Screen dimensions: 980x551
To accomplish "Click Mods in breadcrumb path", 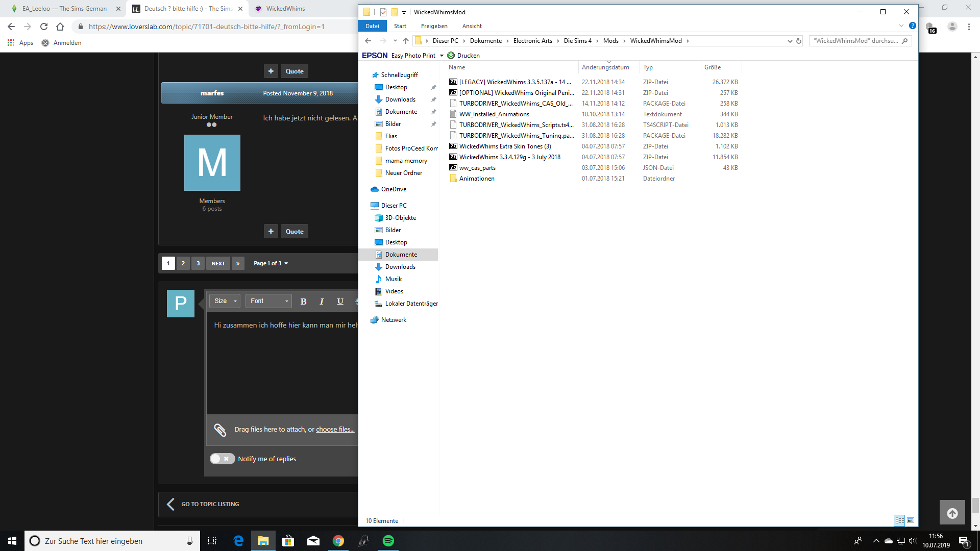I will point(610,41).
